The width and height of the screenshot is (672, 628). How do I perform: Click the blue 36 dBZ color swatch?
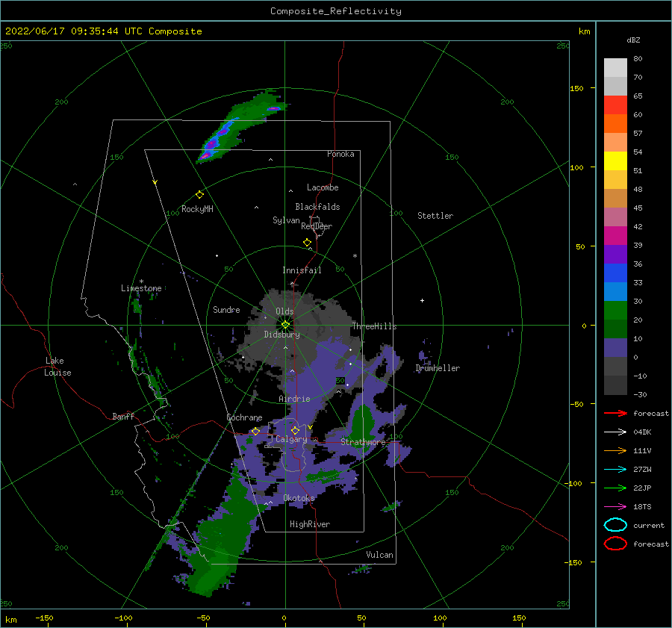615,273
